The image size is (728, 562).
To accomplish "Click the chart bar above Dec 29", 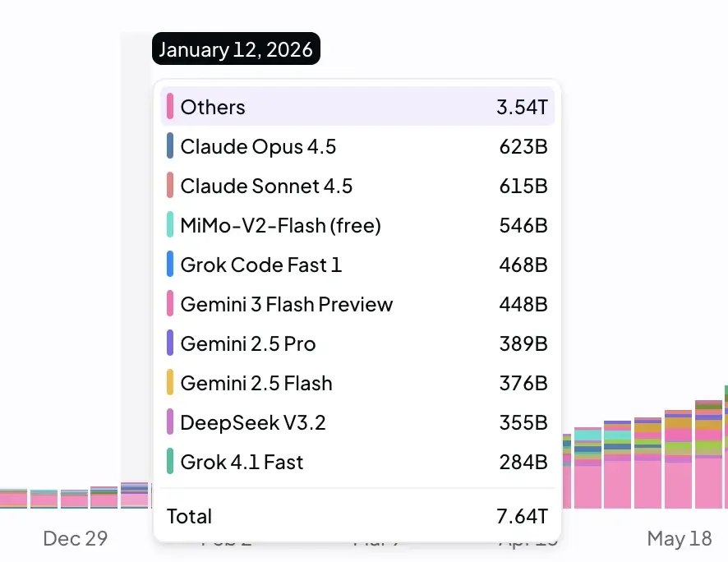I will coord(74,500).
